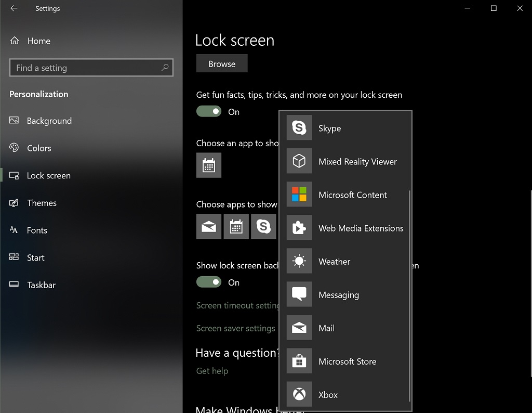
Task: Go to Home in Settings sidebar
Action: [x=91, y=41]
